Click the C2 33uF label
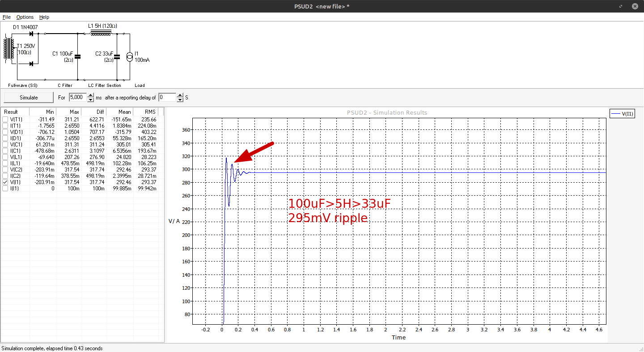This screenshot has height=352, width=644. [x=104, y=54]
